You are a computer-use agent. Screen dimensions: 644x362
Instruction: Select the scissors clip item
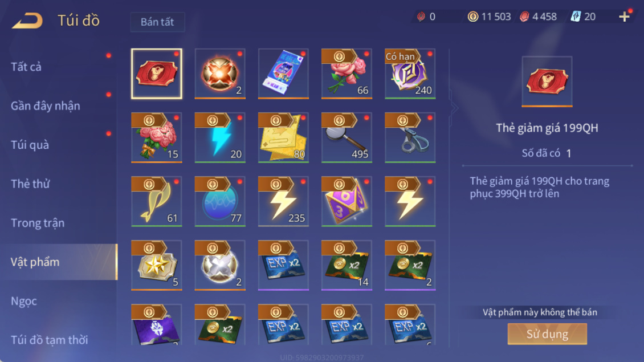click(410, 137)
